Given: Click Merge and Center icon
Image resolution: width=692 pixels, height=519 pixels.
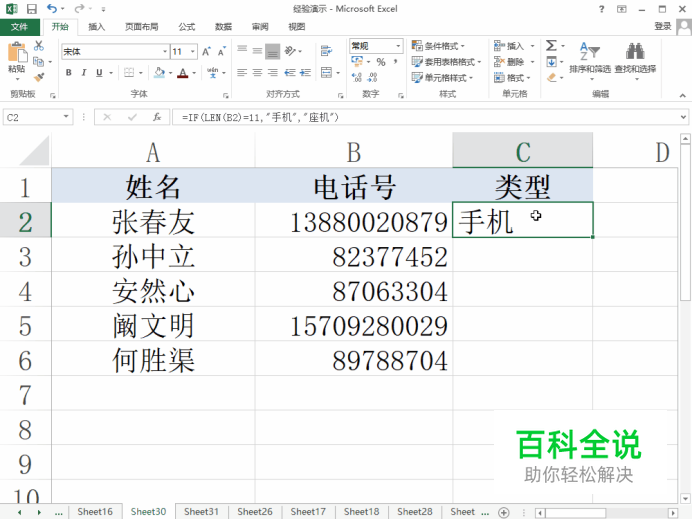Looking at the screenshot, I should click(x=326, y=72).
